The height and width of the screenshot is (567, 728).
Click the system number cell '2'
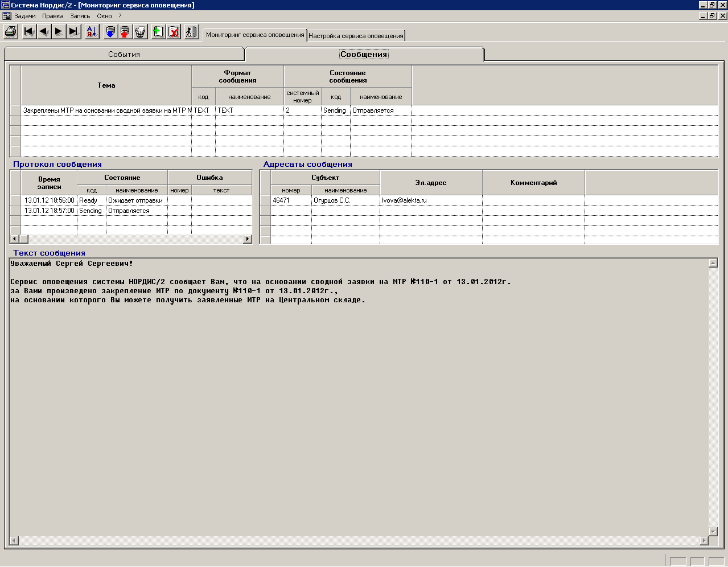coord(302,110)
